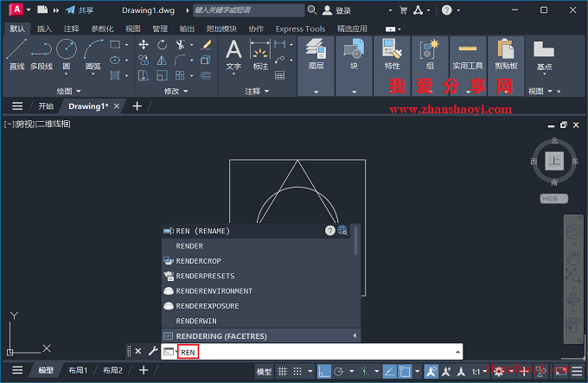The image size is (588, 383).
Task: Click the Copy tool icon
Action: pos(144,60)
